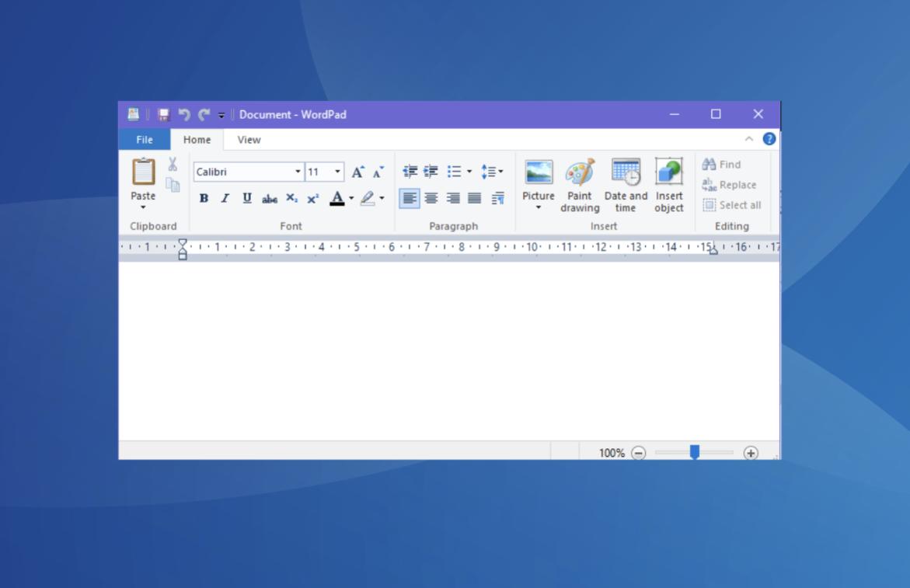
Task: Click the Paste clipboard icon
Action: click(143, 172)
